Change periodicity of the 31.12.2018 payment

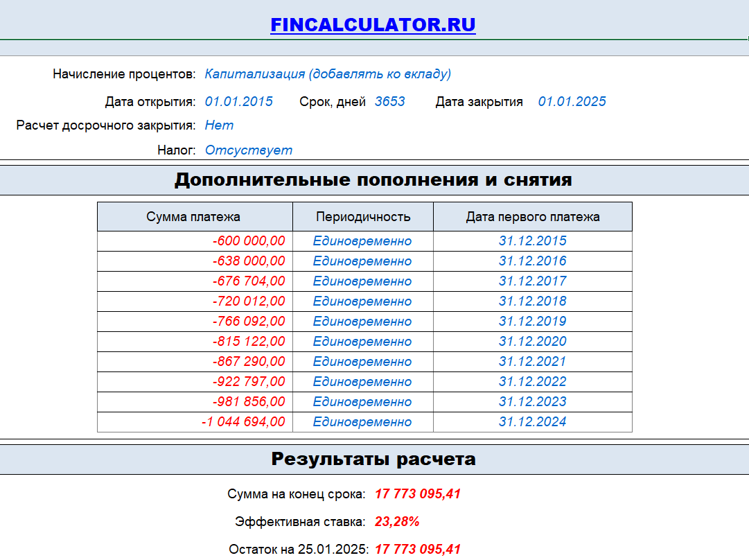(363, 301)
